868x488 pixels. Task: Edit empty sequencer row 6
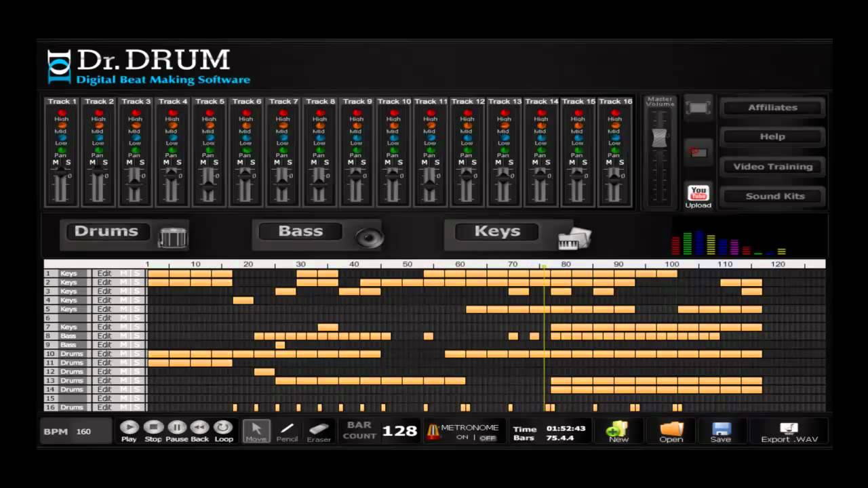[x=104, y=318]
